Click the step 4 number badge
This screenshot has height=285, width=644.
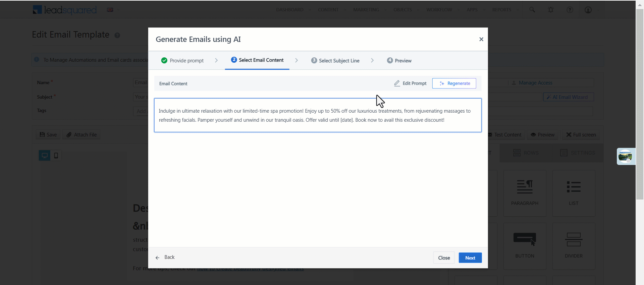(390, 60)
